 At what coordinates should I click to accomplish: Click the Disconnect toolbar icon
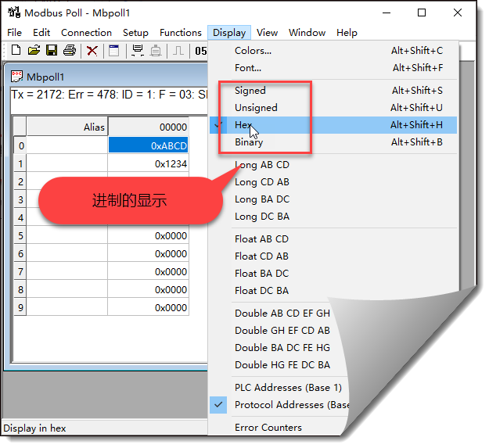(156, 51)
